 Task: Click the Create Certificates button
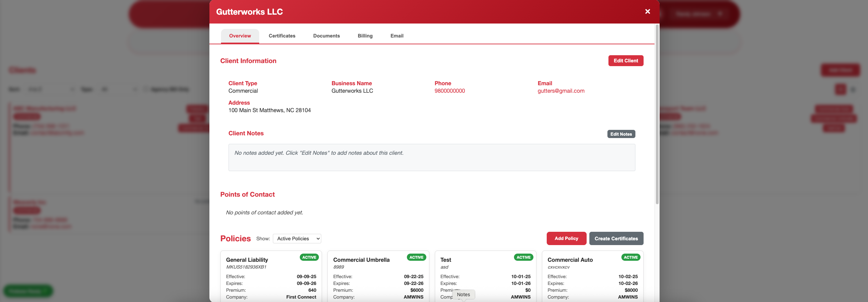tap(616, 239)
